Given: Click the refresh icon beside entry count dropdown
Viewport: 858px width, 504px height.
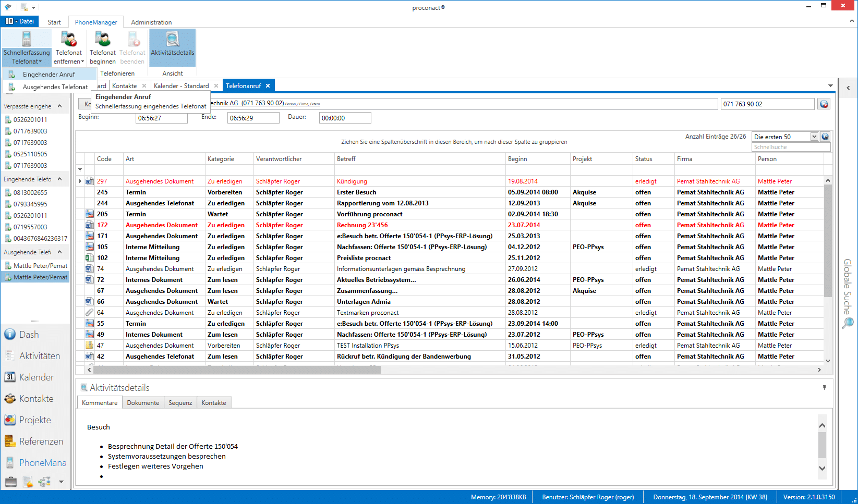Looking at the screenshot, I should point(825,137).
